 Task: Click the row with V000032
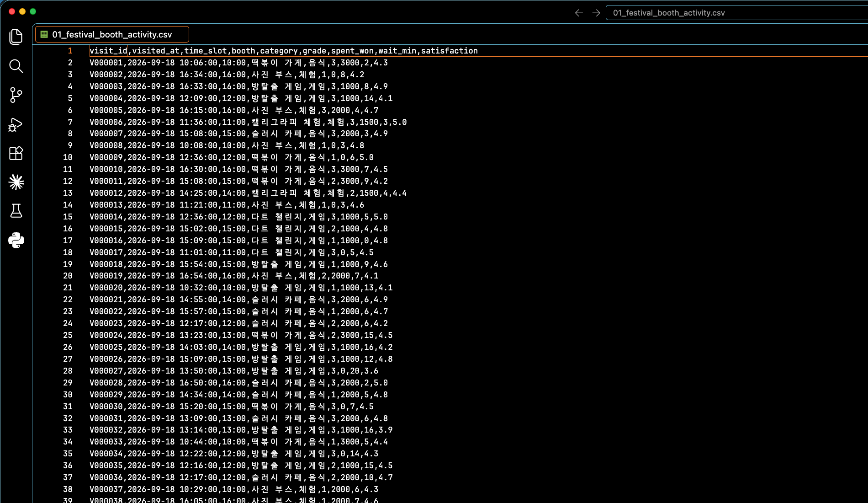click(x=241, y=430)
